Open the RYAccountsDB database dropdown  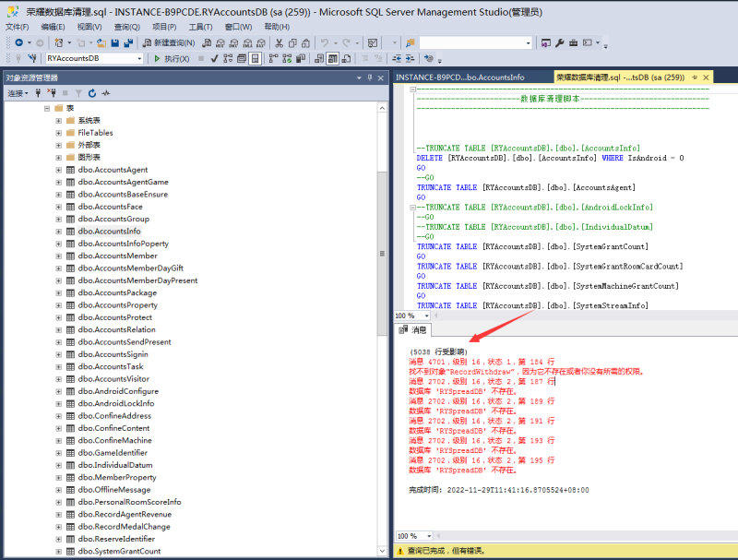point(139,58)
